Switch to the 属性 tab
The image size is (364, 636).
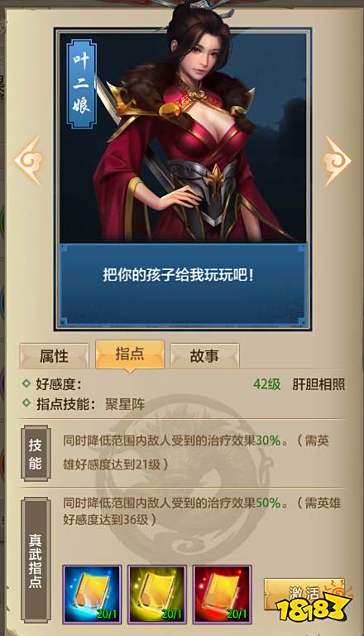(54, 356)
